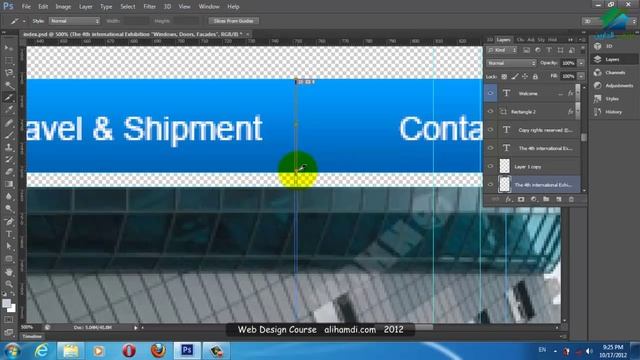Select the Eyedropper tool

(9, 109)
